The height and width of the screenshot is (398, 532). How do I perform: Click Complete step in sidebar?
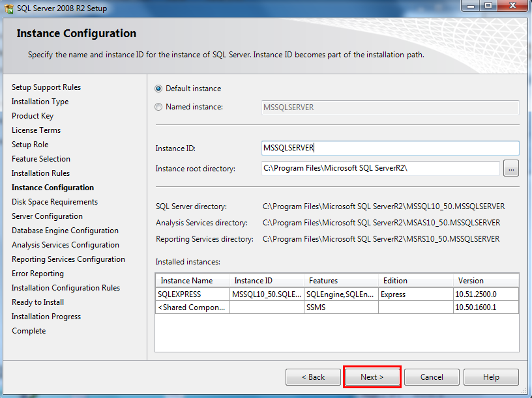29,331
